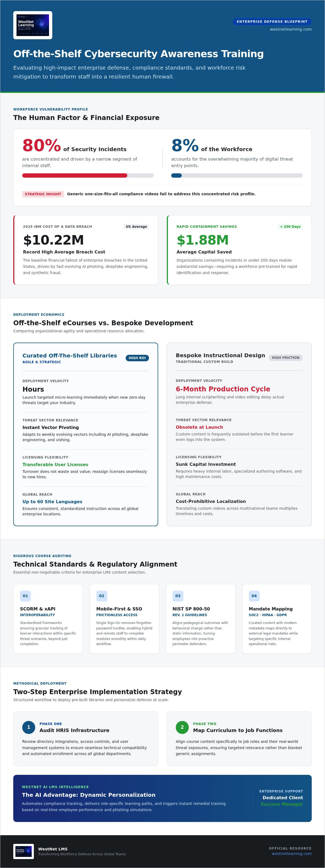The image size is (325, 868).
Task: Select the 02 number badge above Mobile-First & SSO
Action: pyautogui.click(x=102, y=596)
